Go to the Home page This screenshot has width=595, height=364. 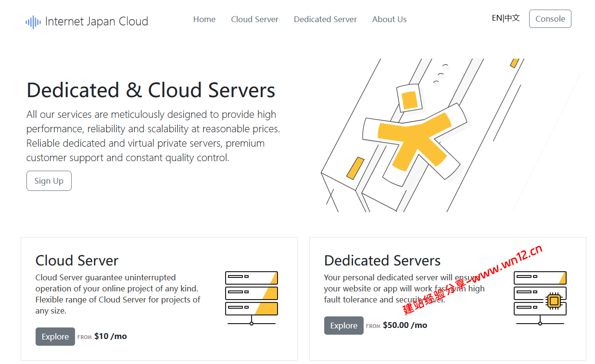pyautogui.click(x=204, y=19)
